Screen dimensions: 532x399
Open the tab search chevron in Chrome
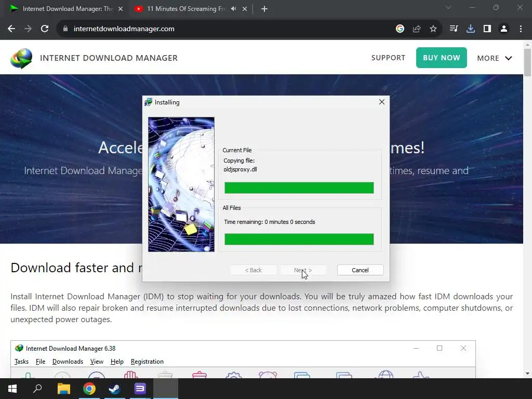coord(448,7)
